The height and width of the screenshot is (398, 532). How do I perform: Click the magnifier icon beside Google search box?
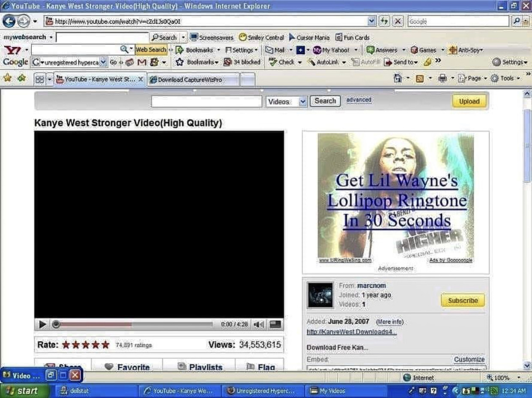click(x=517, y=21)
